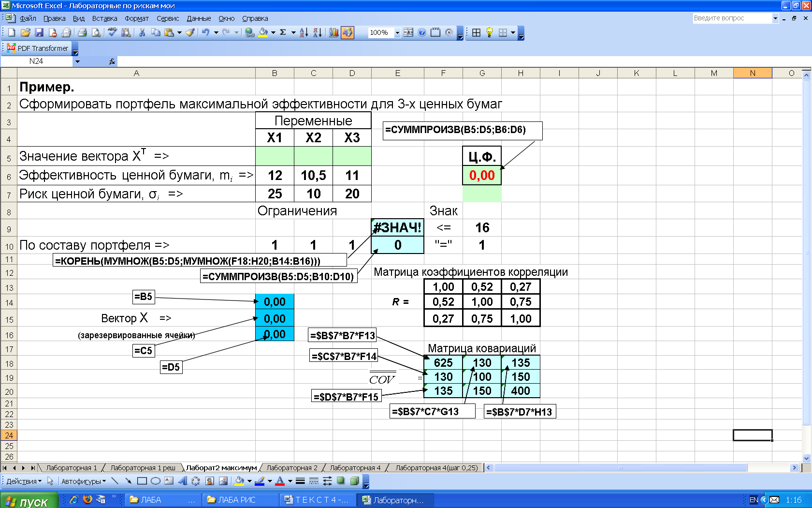This screenshot has width=812, height=508.
Task: Create a new workbook with New icon
Action: pos(12,32)
